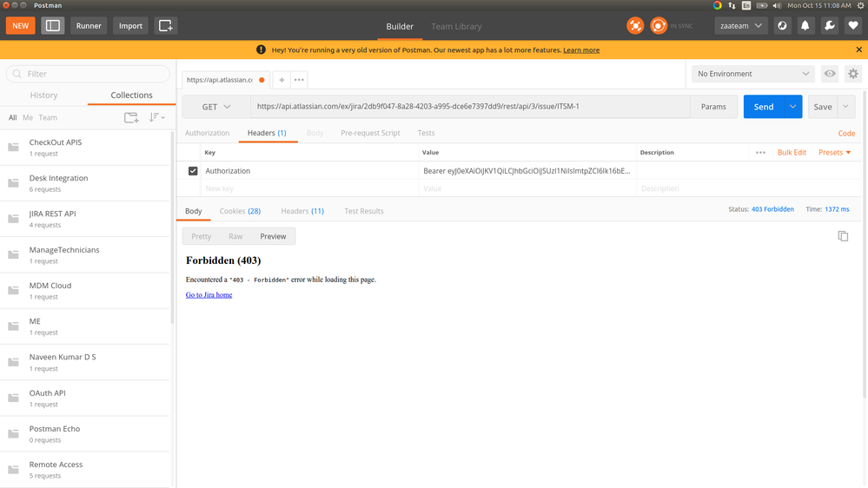Open the Code snippet link
The image size is (868, 488).
click(846, 134)
